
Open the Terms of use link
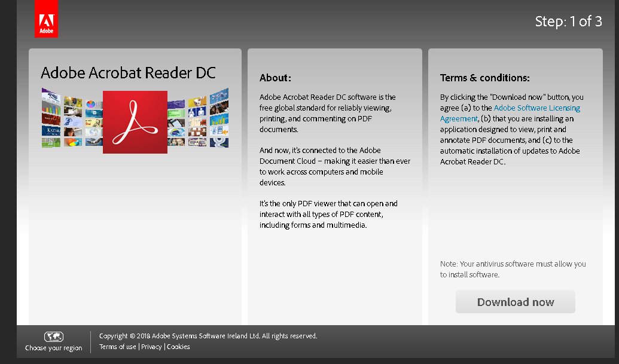coord(118,347)
